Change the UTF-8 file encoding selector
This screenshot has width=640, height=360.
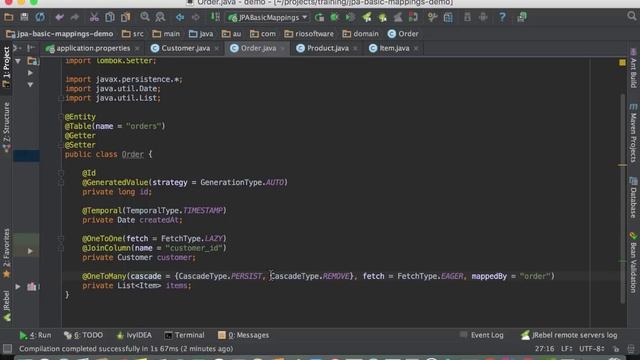592,349
